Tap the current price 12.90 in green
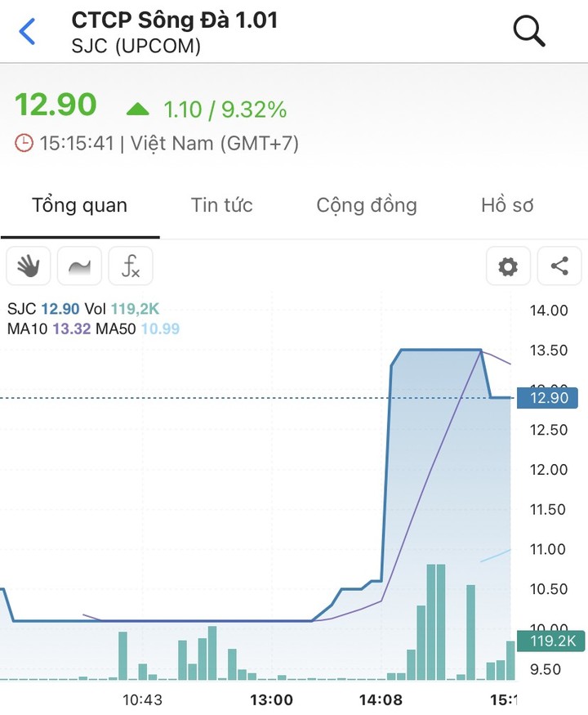 56,105
